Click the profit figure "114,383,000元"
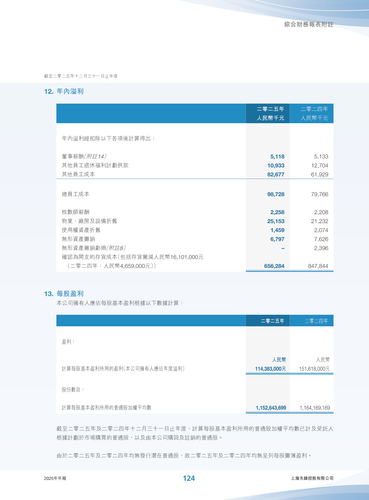The width and height of the screenshot is (369, 500). 270,369
